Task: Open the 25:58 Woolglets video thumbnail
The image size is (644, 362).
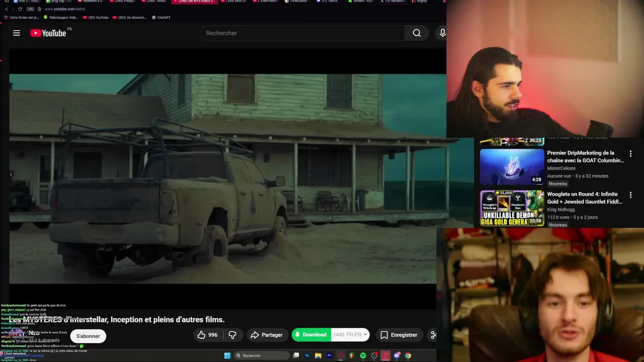Action: tap(512, 208)
